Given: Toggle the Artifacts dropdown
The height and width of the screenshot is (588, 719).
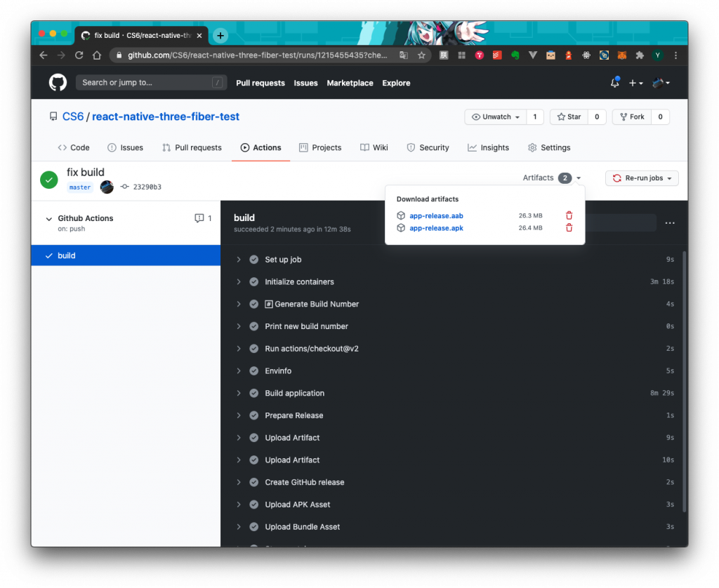Looking at the screenshot, I should [552, 178].
